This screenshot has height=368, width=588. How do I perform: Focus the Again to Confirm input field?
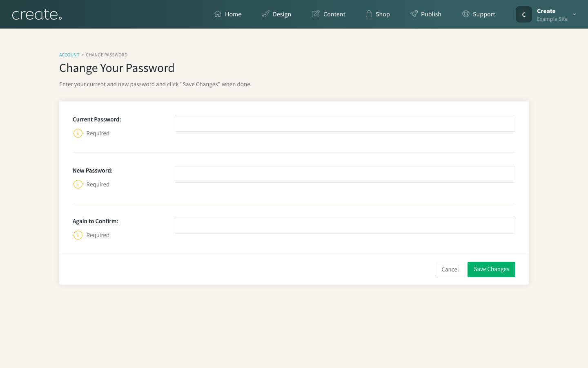click(x=345, y=225)
